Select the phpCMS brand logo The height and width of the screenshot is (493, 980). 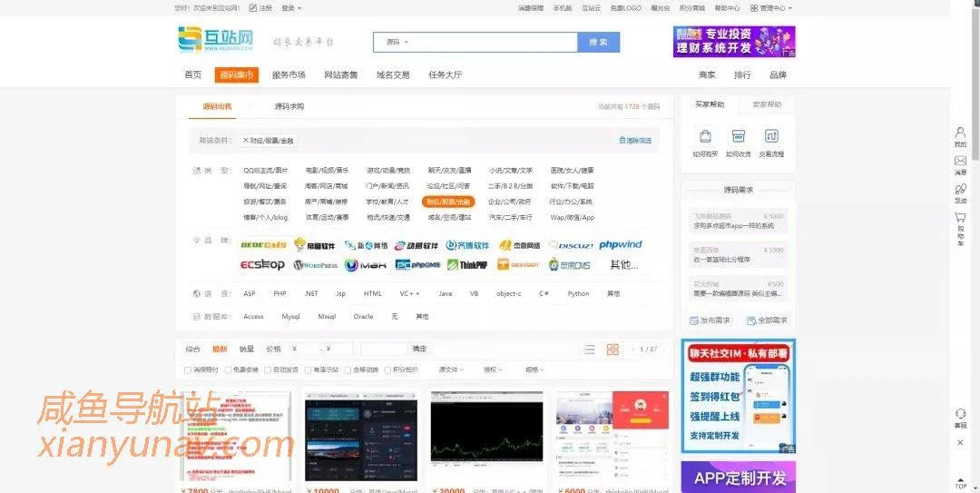417,264
